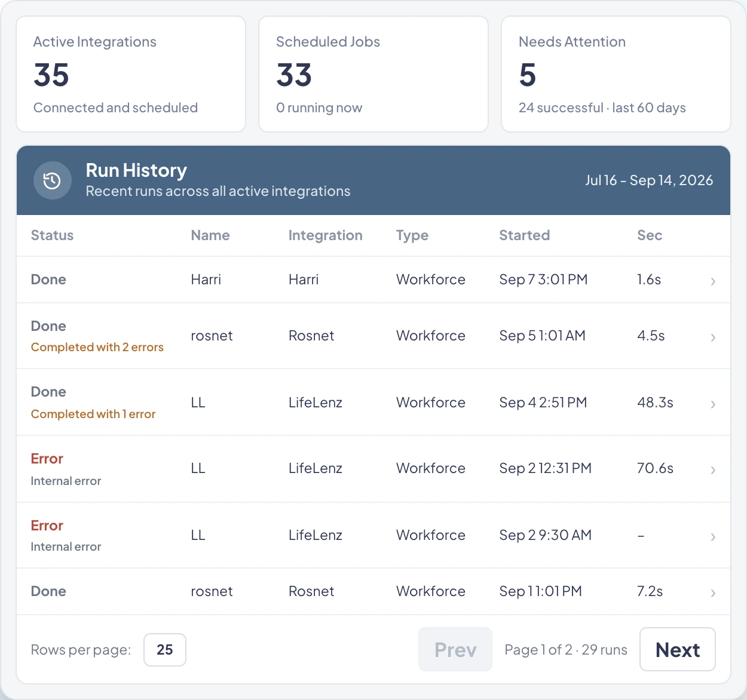Image resolution: width=747 pixels, height=700 pixels.
Task: Open the Active Integrations card
Action: [x=131, y=74]
